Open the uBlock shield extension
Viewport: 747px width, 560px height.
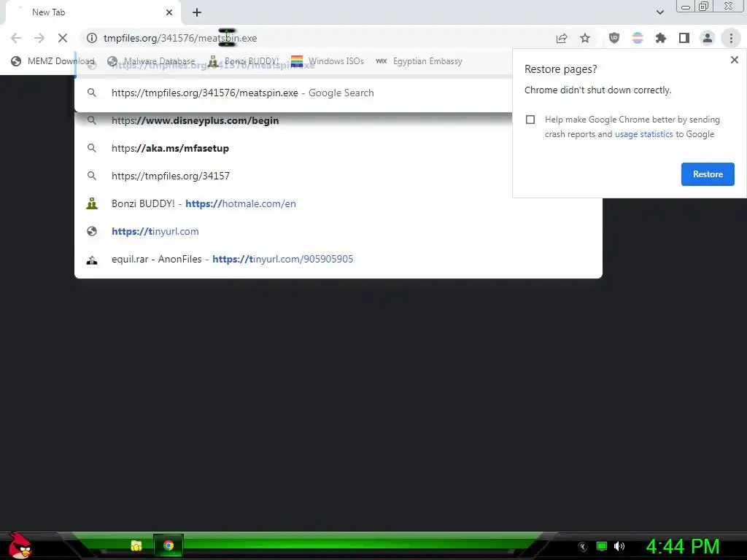614,38
